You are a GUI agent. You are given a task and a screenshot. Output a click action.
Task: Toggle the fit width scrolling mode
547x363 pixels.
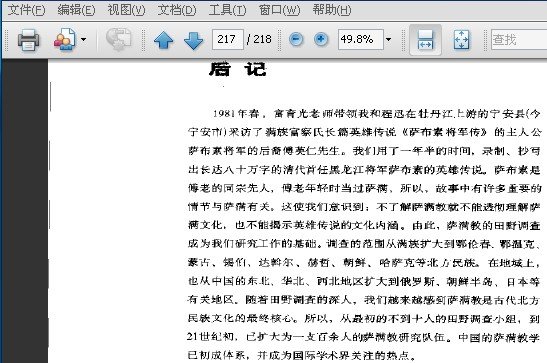[x=425, y=40]
